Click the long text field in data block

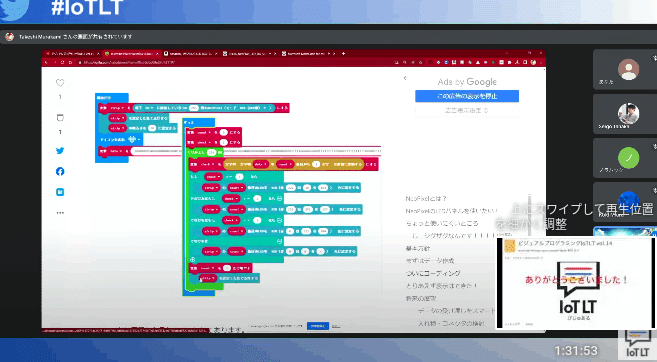[x=256, y=150]
